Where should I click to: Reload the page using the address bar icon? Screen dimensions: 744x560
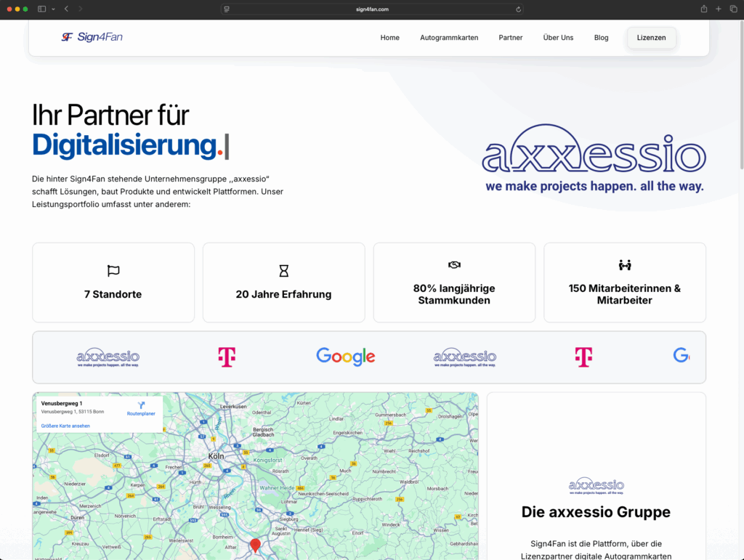[518, 9]
